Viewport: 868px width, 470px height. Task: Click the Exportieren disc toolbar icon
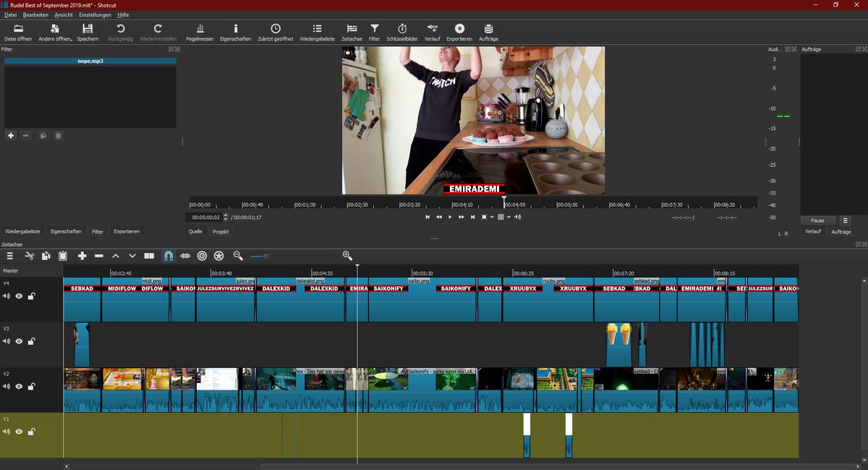click(459, 32)
